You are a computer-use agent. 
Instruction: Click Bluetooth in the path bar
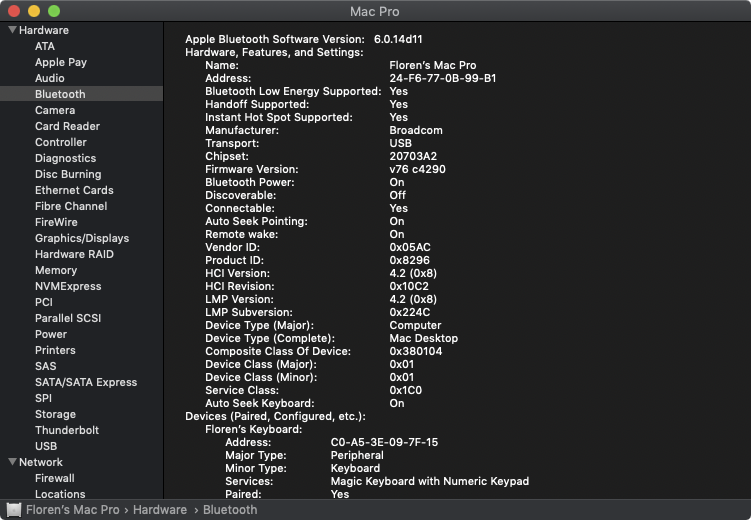click(x=230, y=510)
